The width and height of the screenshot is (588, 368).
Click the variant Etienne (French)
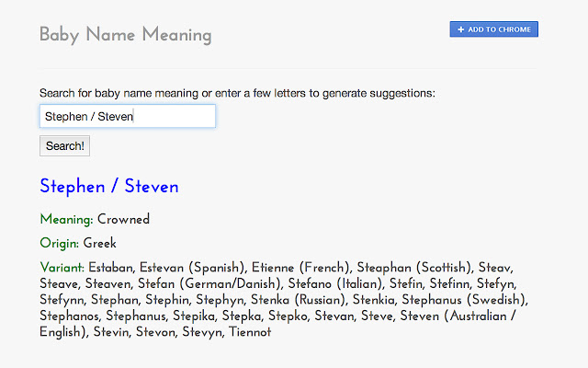pyautogui.click(x=301, y=268)
